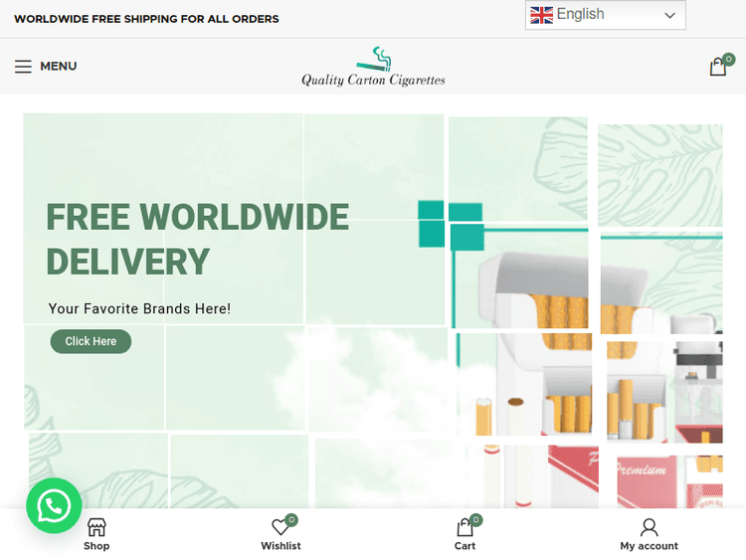Click the Free Worldwide Delivery banner heading
The width and height of the screenshot is (746, 560).
tap(197, 239)
